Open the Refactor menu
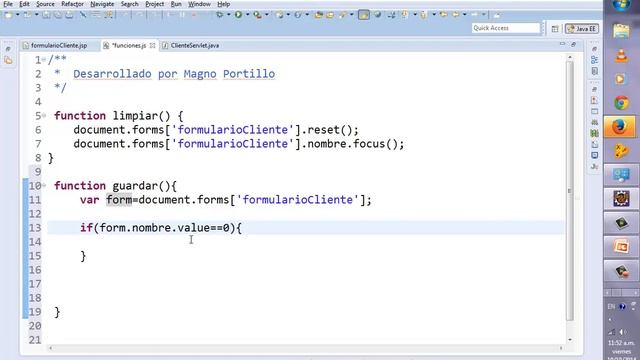640x360 pixels. 72,4
